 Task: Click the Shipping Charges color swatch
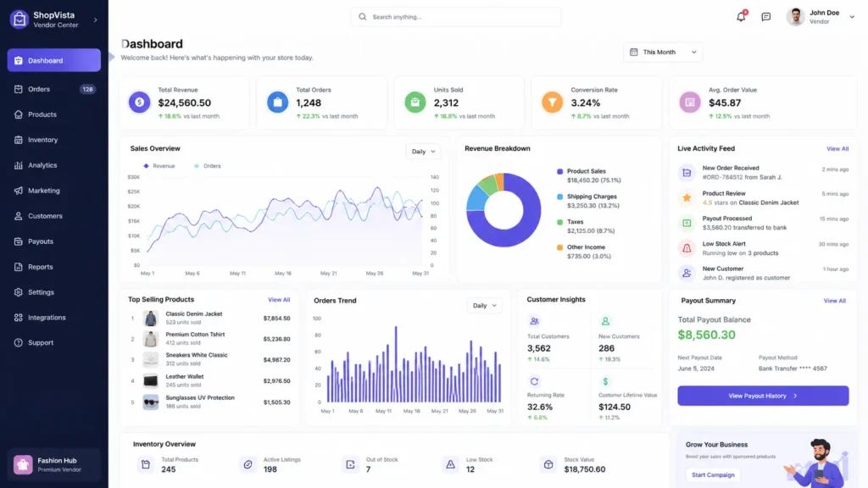(x=559, y=197)
